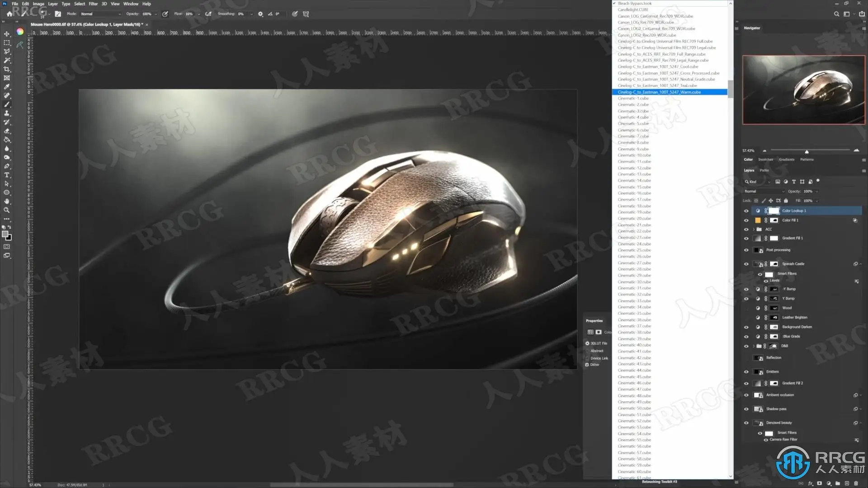This screenshot has height=488, width=868.
Task: Expand the ACC layer group
Action: coord(753,230)
